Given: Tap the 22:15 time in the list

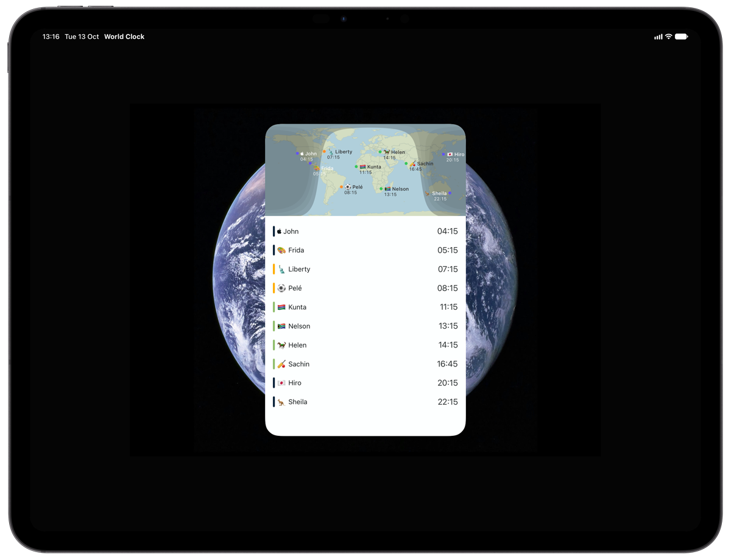Looking at the screenshot, I should click(x=448, y=402).
